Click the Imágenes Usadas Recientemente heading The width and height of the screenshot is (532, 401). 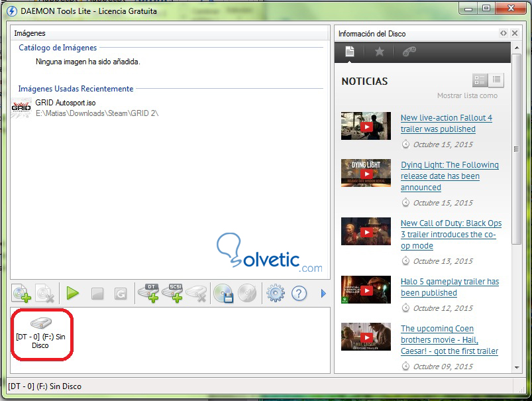tap(76, 89)
